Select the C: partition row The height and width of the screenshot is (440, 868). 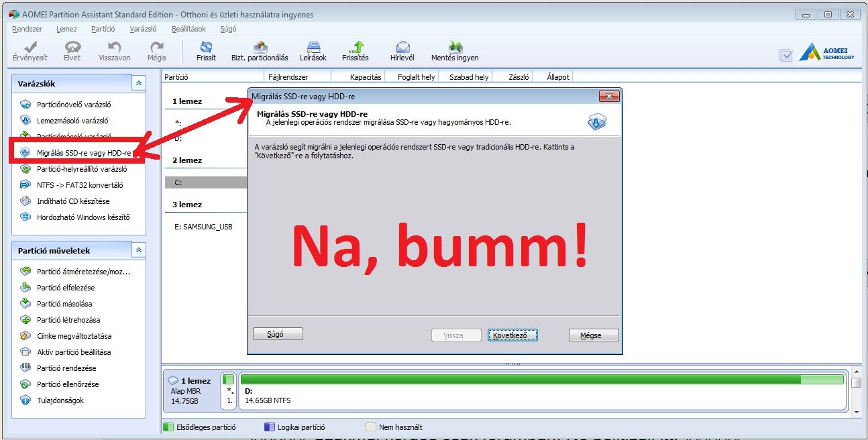[206, 182]
